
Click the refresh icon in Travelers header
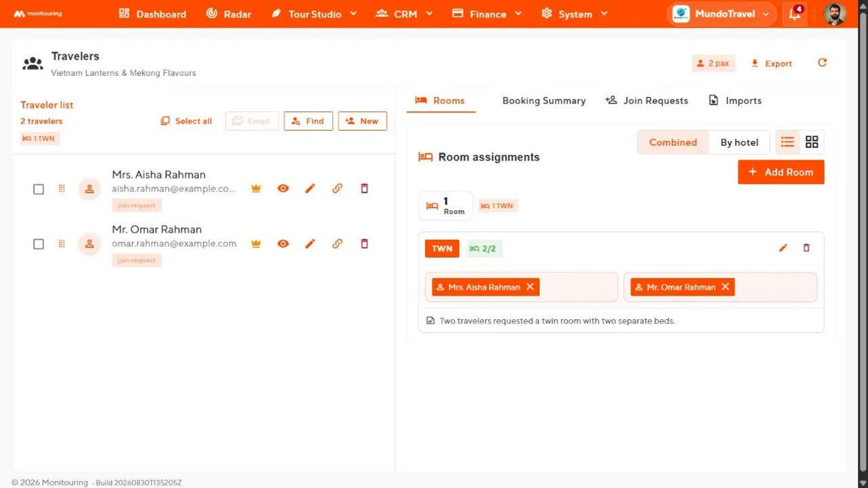pyautogui.click(x=822, y=63)
